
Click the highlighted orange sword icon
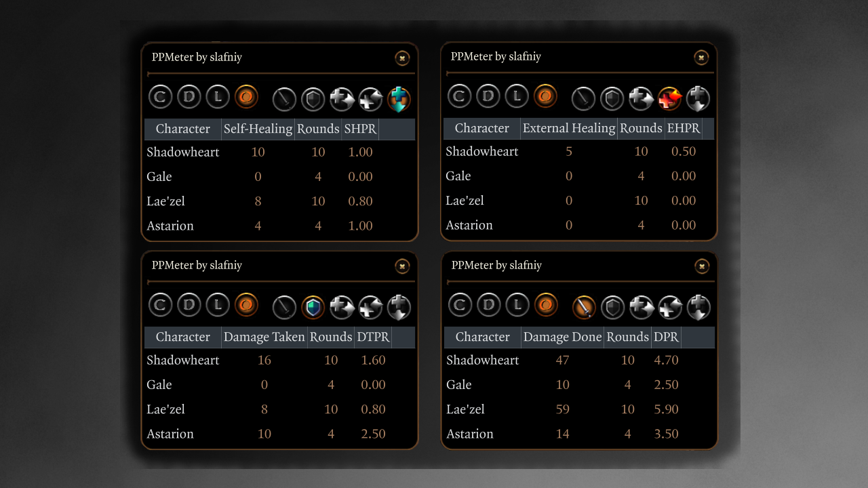pyautogui.click(x=584, y=307)
